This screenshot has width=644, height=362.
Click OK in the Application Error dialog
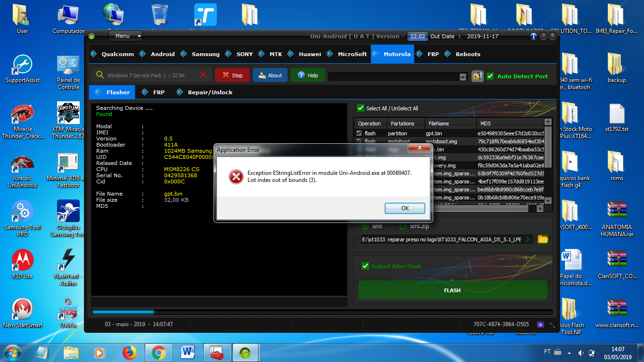(405, 208)
